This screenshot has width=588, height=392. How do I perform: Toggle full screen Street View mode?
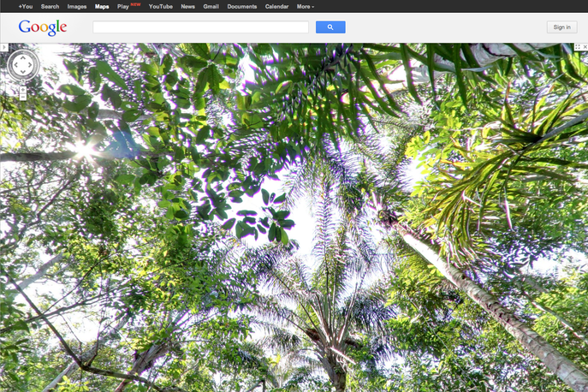pyautogui.click(x=577, y=47)
